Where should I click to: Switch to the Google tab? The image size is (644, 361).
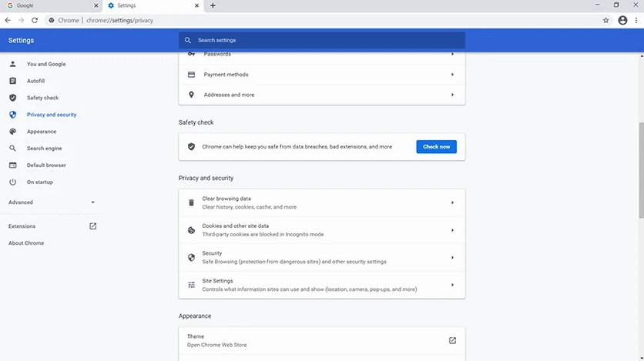pyautogui.click(x=52, y=5)
